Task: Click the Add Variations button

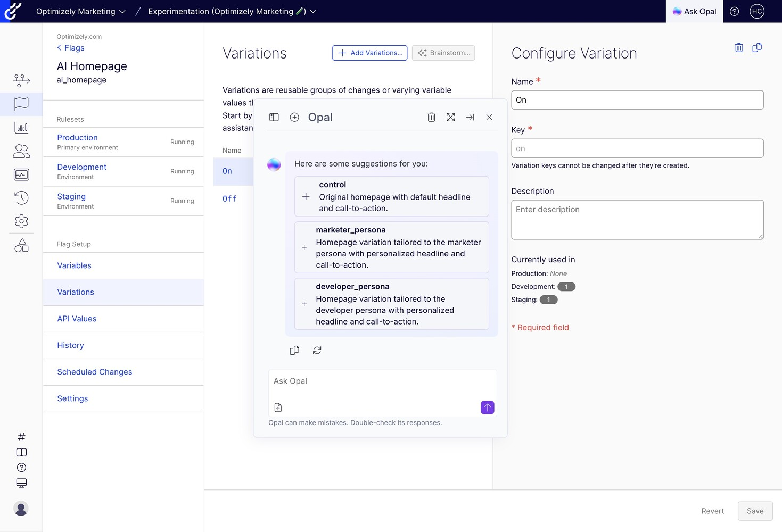Action: (370, 53)
